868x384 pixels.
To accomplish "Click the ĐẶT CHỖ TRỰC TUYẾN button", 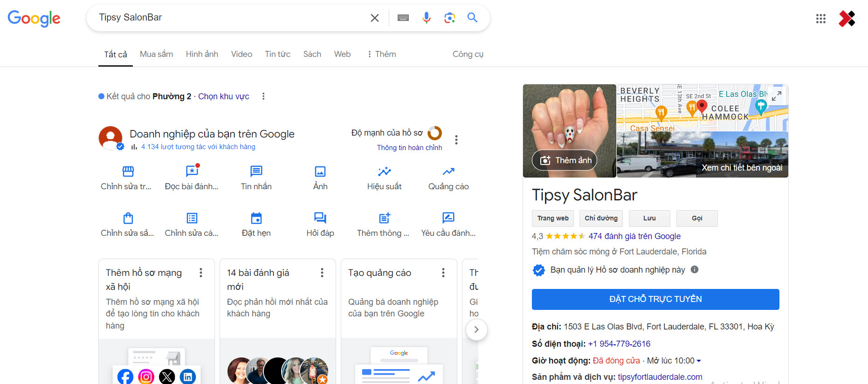I will (655, 299).
